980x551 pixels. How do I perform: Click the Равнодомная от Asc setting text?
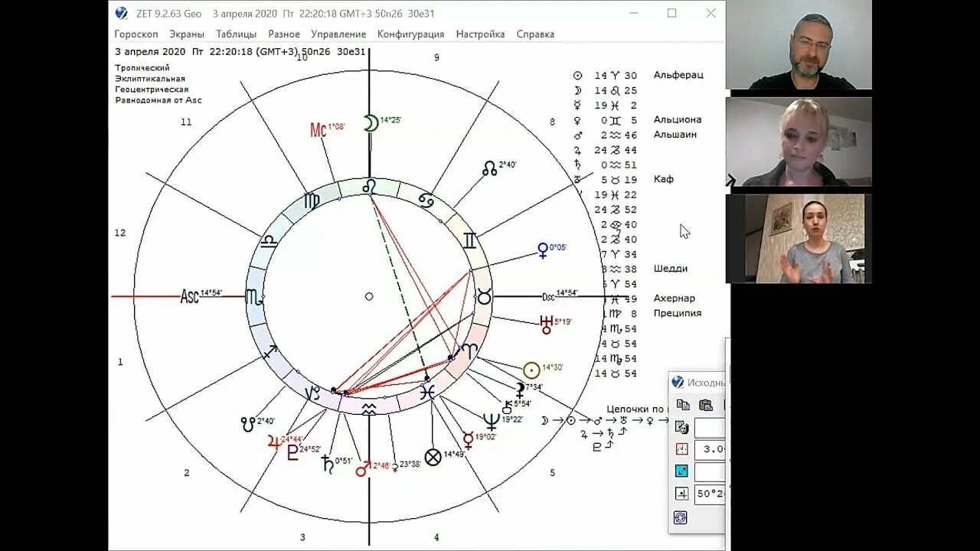click(x=158, y=100)
